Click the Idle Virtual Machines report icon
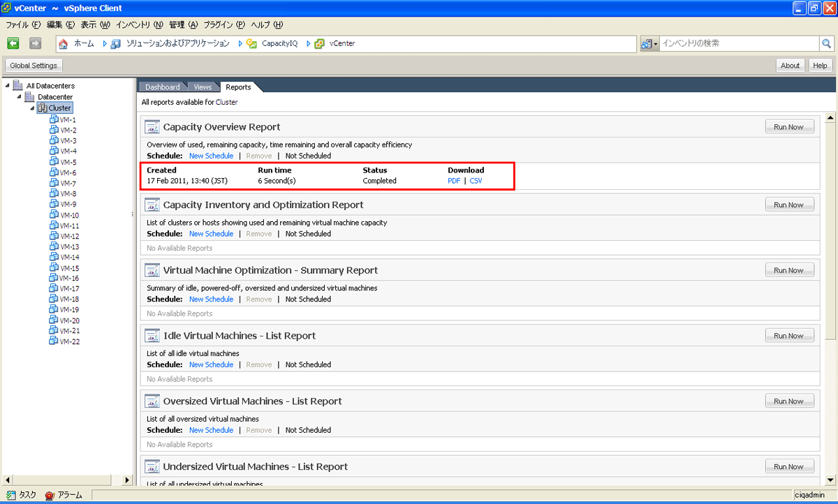 152,336
